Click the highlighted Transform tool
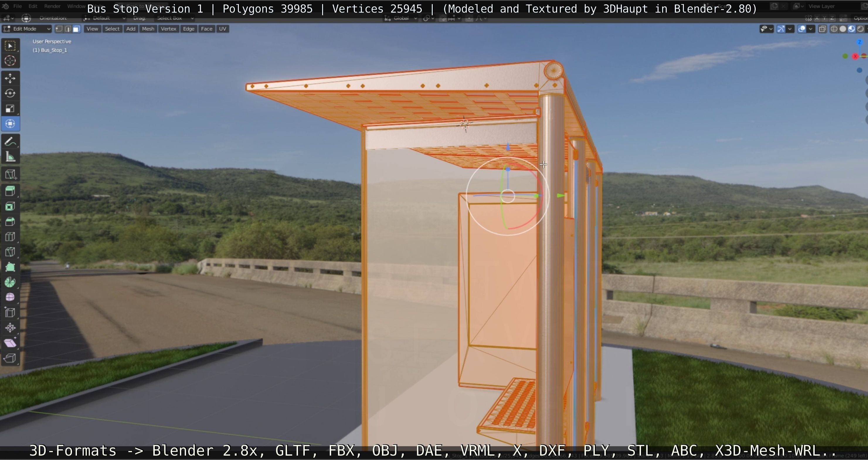868x460 pixels. coord(10,124)
